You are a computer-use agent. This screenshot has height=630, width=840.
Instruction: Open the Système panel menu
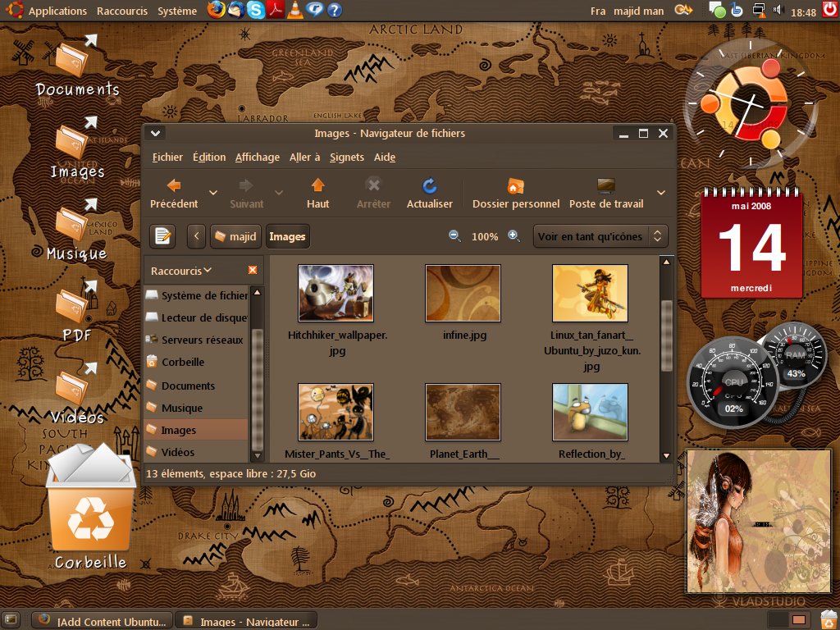click(x=177, y=11)
